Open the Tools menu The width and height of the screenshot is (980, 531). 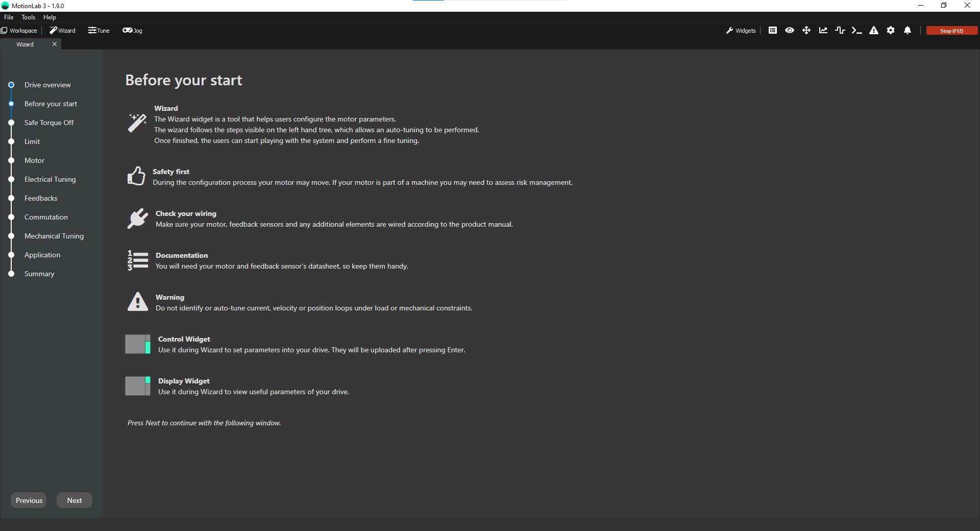28,17
